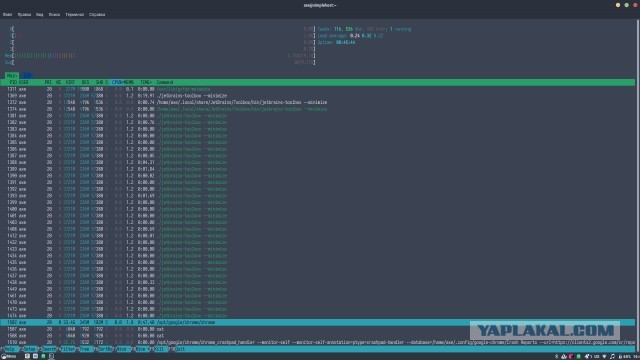The height and width of the screenshot is (360, 640).
Task: Click the Uptime readout
Action: 336,42
